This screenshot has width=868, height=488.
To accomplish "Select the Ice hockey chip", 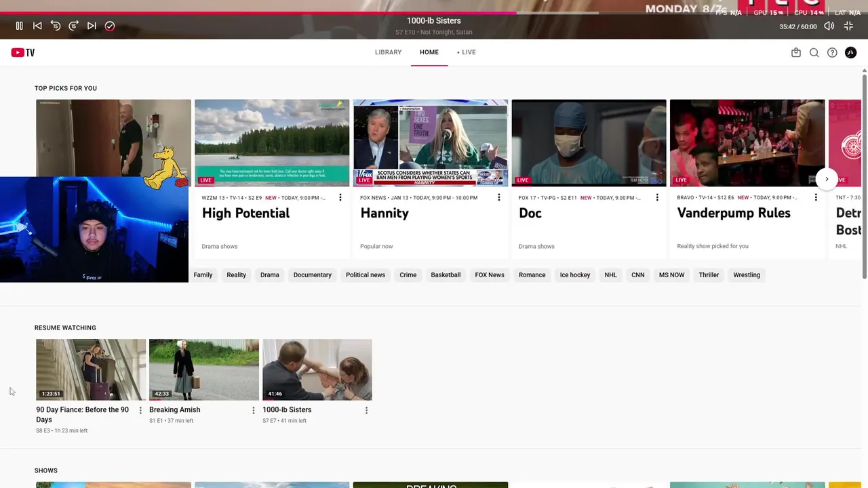I will click(x=575, y=275).
